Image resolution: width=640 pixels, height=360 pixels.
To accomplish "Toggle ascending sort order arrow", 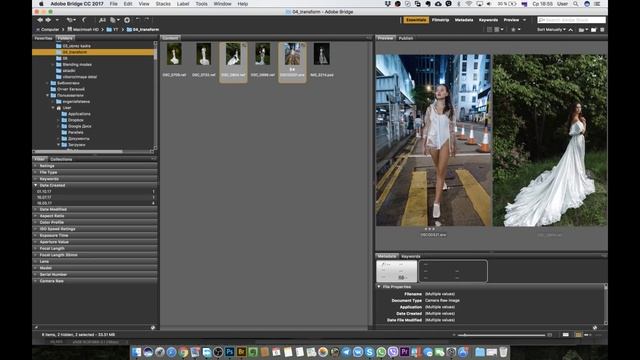I will [x=571, y=30].
